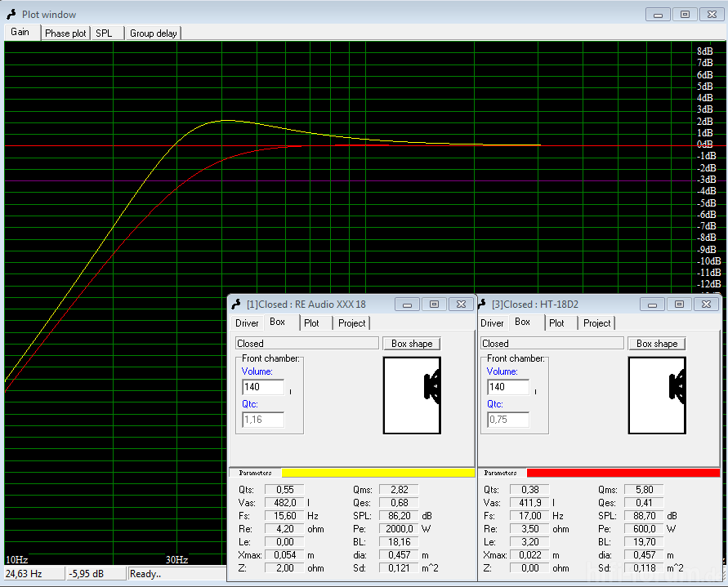Click the Plot window title bar app icon
The height and width of the screenshot is (587, 728).
(11, 15)
